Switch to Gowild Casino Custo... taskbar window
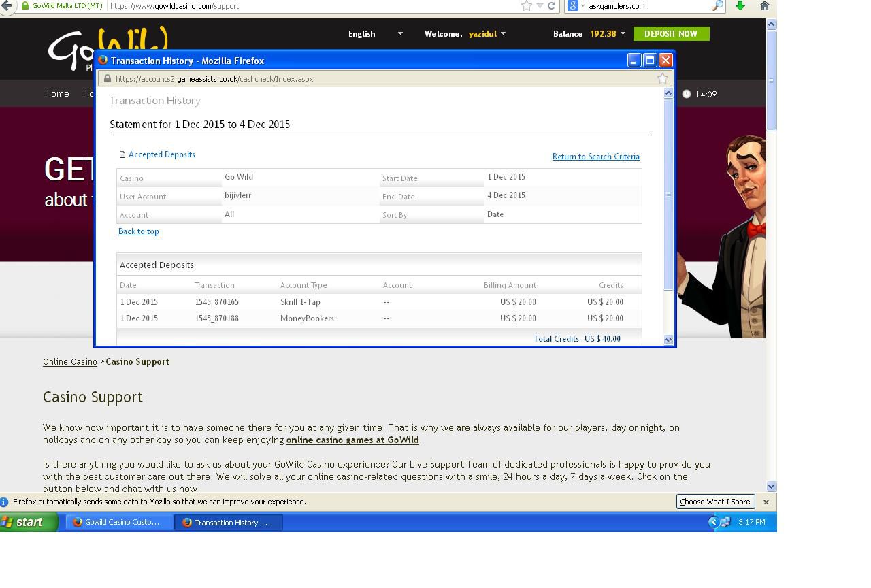 coord(120,522)
